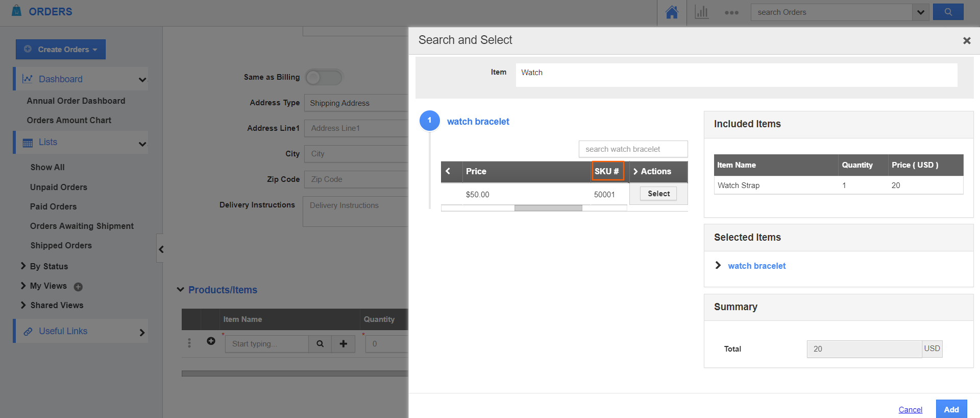Viewport: 980px width, 418px height.
Task: Click the three-dots more options icon
Action: tap(731, 13)
